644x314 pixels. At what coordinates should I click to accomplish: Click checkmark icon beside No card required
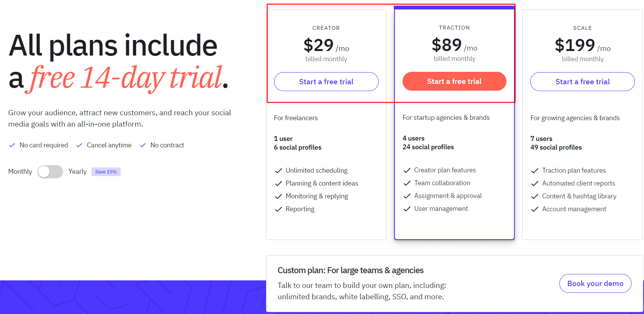(12, 145)
